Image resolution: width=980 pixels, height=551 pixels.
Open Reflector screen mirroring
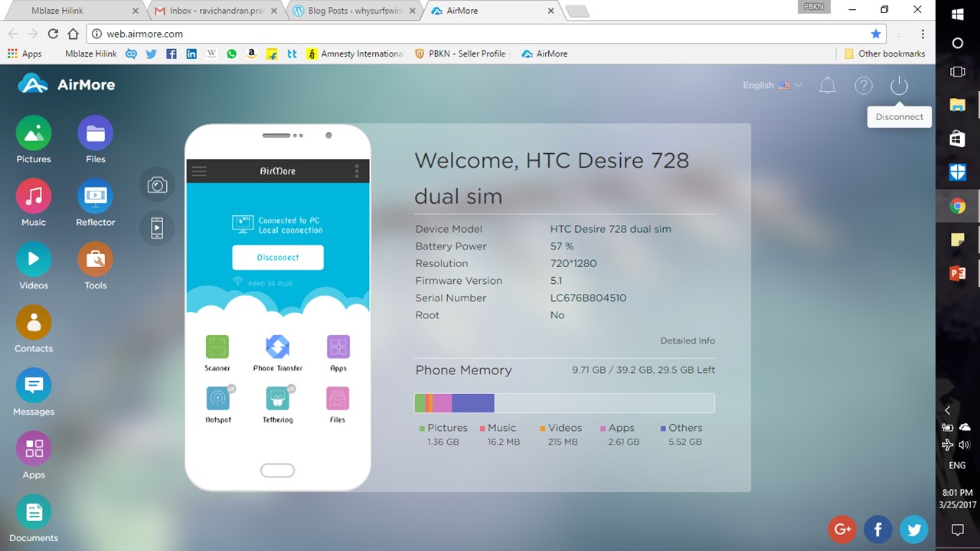(95, 197)
